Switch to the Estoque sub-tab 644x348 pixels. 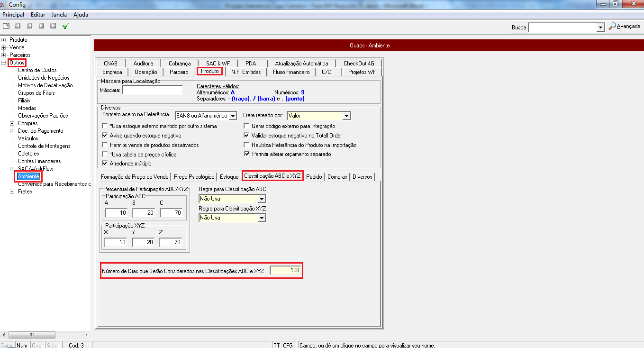[229, 176]
